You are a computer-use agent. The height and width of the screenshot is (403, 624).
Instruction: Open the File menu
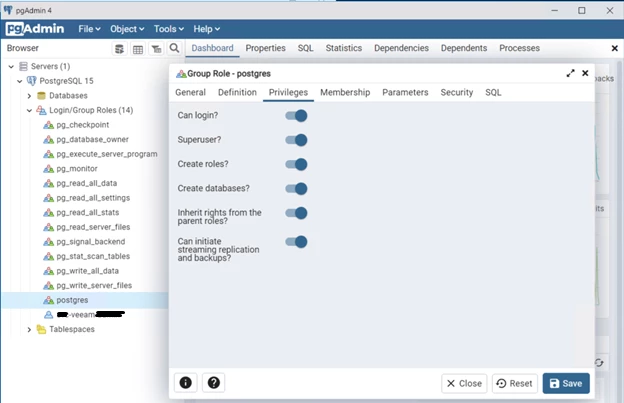89,29
